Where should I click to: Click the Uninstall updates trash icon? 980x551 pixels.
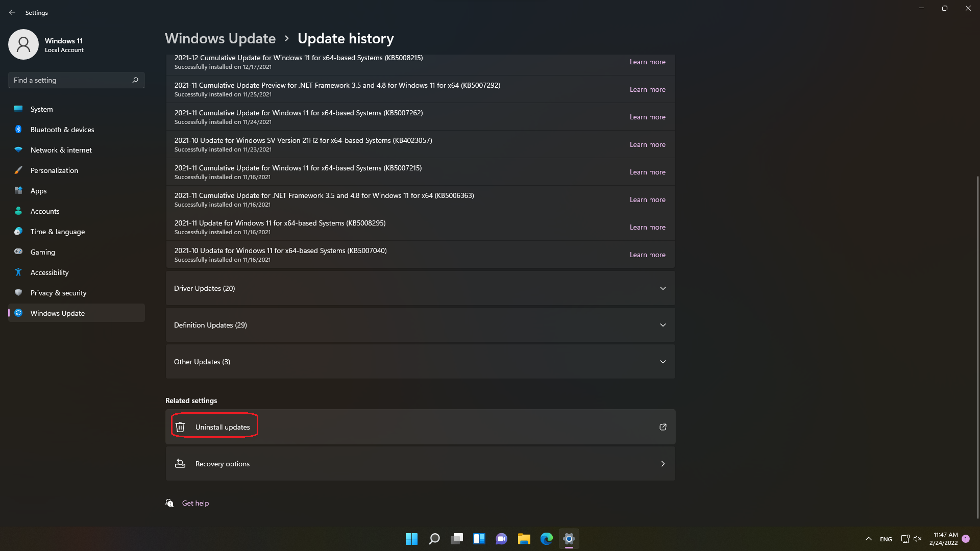click(180, 427)
